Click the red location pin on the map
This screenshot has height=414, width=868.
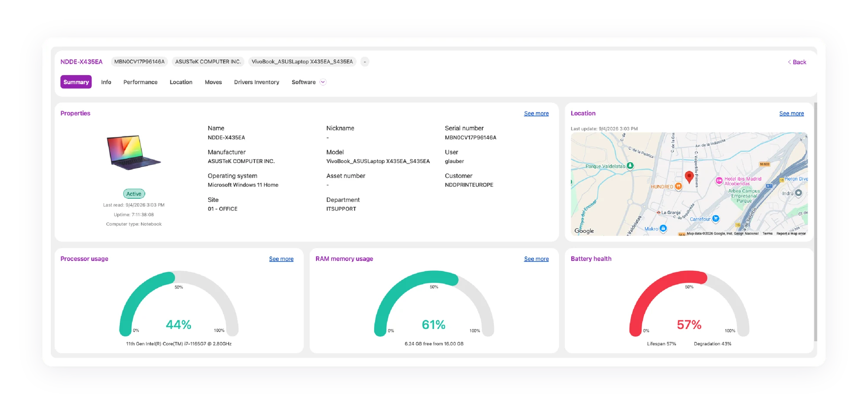click(689, 177)
